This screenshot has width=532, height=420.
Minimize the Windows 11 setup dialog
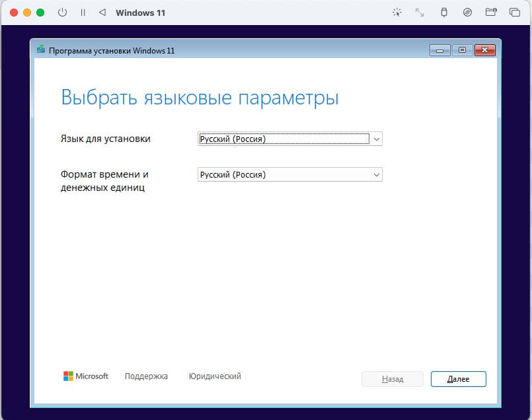coord(439,50)
